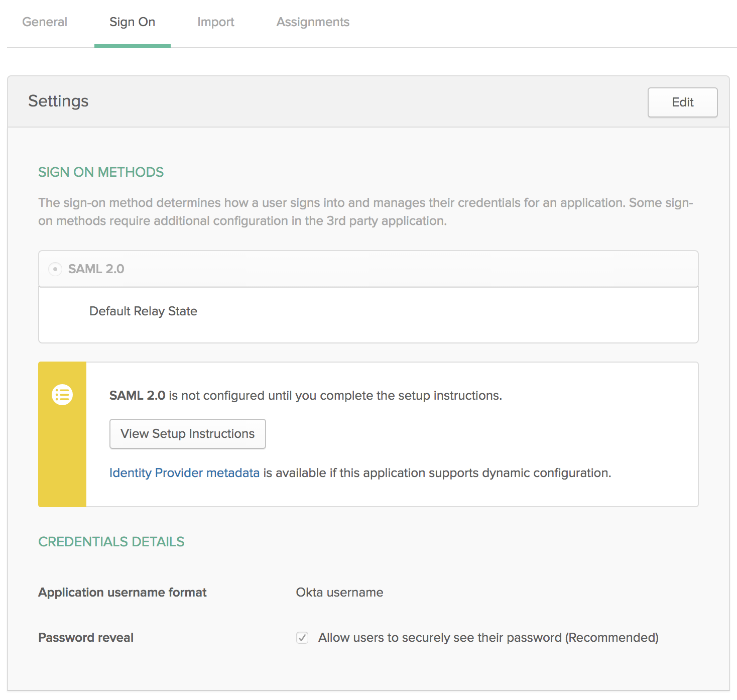Click the Okta username value

[339, 593]
